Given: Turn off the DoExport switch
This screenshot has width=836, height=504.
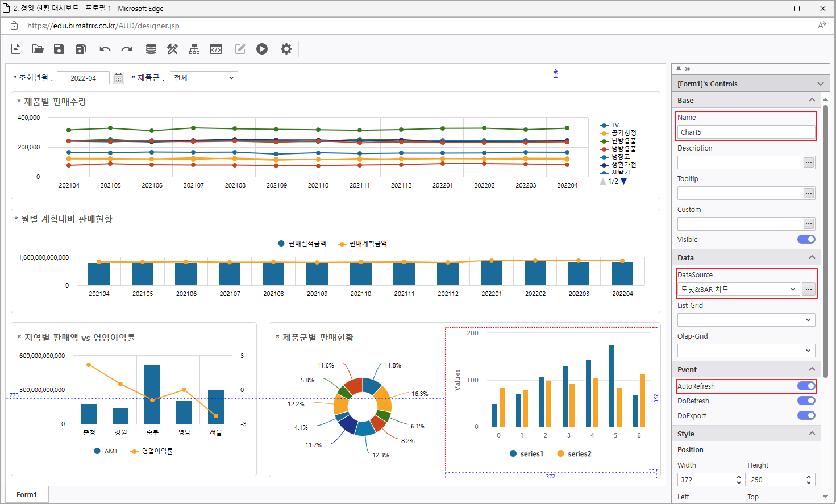Looking at the screenshot, I should click(x=806, y=415).
